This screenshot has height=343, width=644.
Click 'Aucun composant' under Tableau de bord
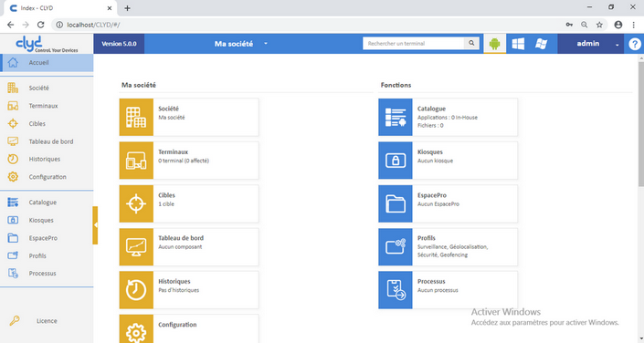(180, 247)
